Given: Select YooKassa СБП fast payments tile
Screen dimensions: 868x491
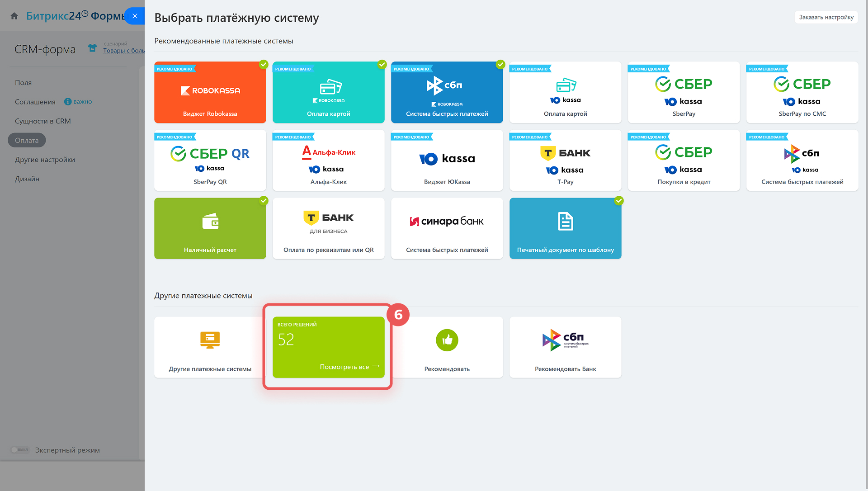Looking at the screenshot, I should point(802,161).
